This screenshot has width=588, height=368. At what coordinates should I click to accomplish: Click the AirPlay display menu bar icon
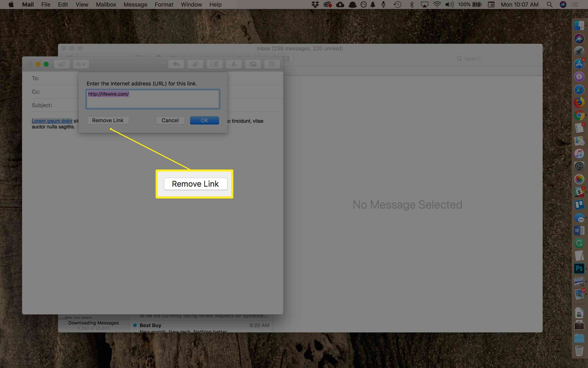pos(424,4)
